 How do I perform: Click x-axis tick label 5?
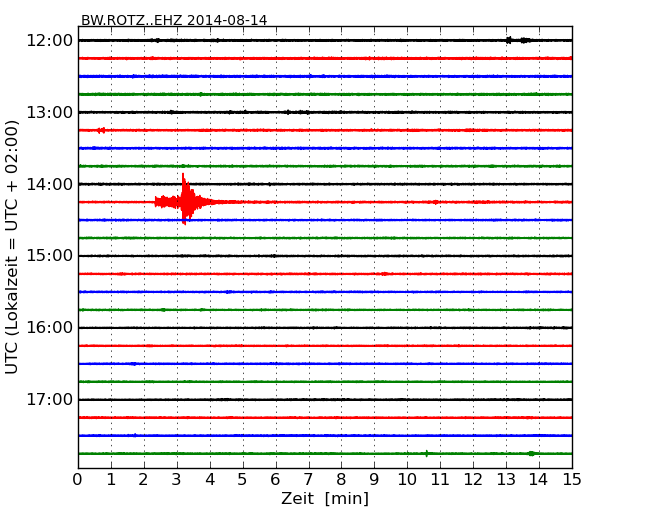coord(243,479)
